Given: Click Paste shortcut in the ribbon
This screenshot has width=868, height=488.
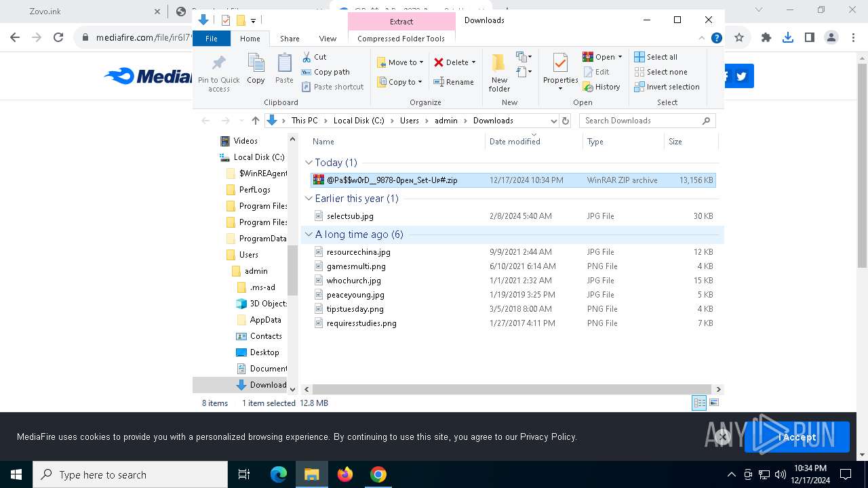Looking at the screenshot, I should (333, 87).
